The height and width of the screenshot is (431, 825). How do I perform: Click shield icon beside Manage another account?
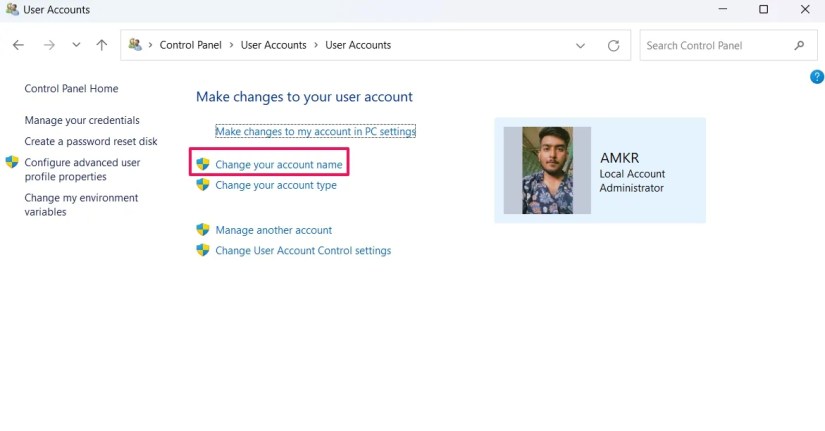[x=203, y=230]
